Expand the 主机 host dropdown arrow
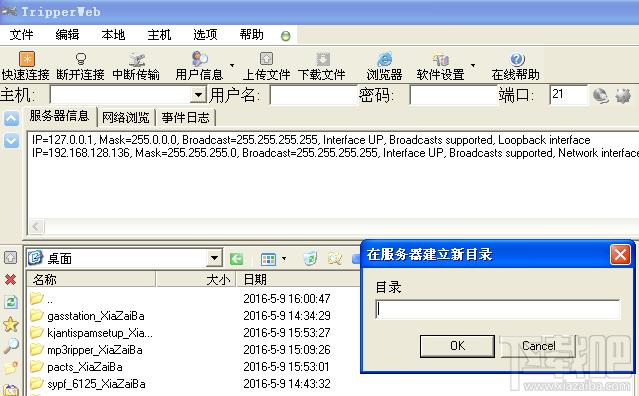This screenshot has width=639, height=396. pos(198,95)
